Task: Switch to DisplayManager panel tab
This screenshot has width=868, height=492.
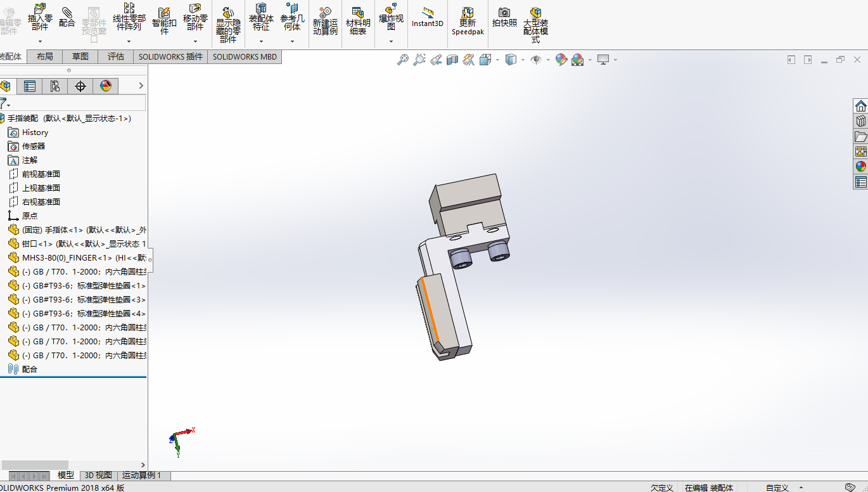Action: (106, 86)
